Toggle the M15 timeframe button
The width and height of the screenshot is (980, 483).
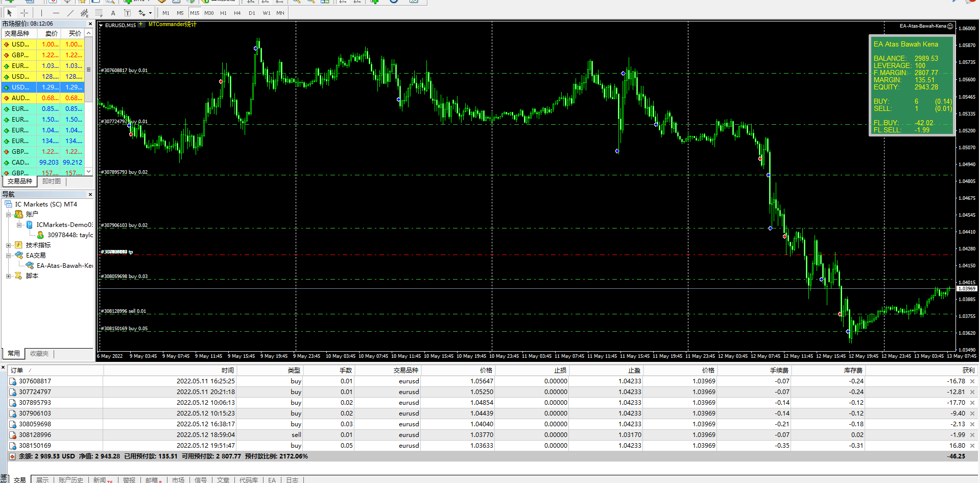[x=195, y=13]
